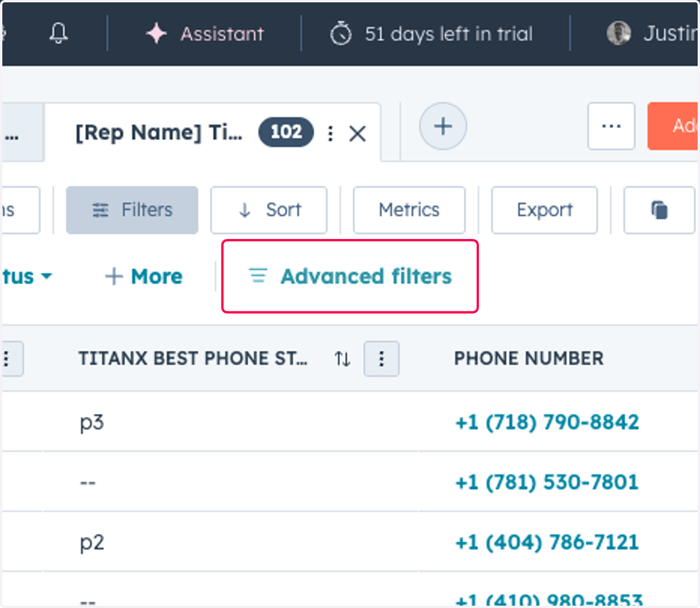Open notifications bell
This screenshot has width=700, height=608.
point(58,34)
